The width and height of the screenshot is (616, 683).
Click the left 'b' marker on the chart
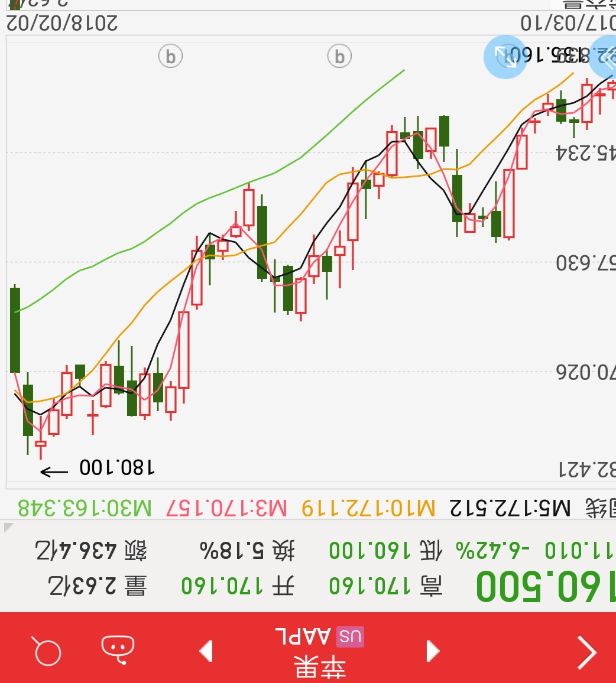click(170, 57)
